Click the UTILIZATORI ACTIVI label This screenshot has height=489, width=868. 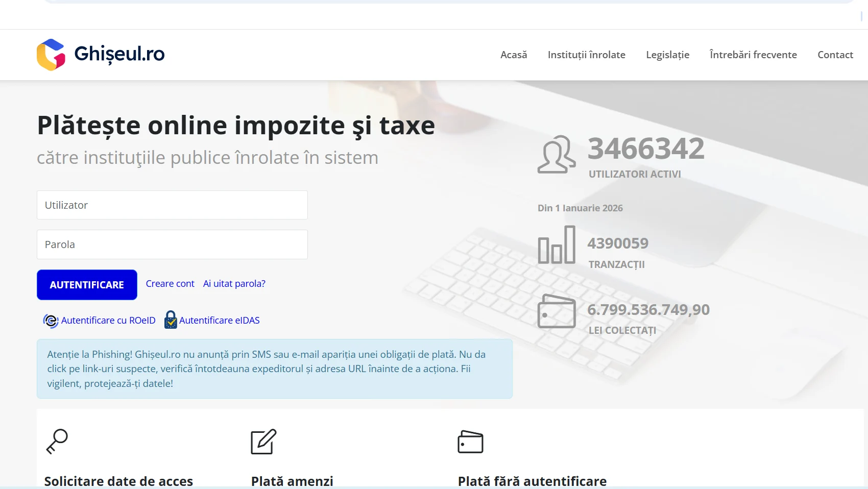point(635,174)
